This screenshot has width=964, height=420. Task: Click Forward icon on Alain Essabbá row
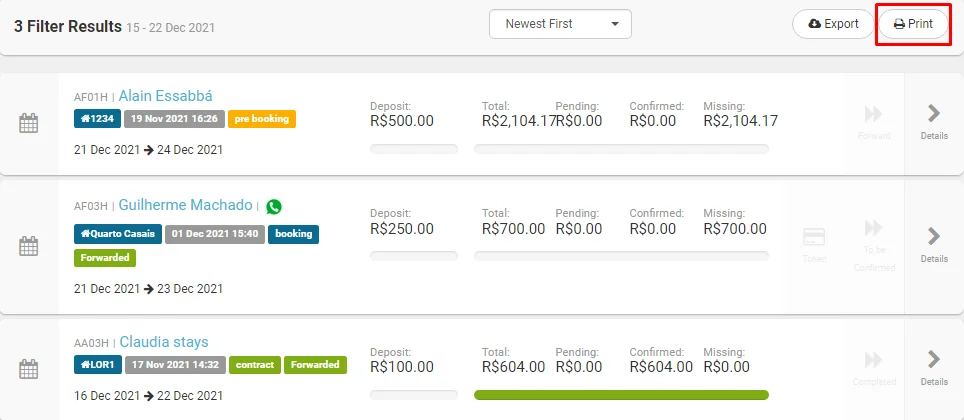point(874,114)
